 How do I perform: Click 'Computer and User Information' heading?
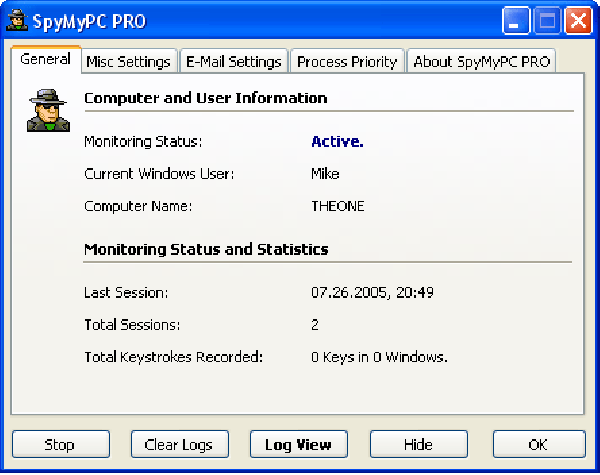(x=205, y=98)
